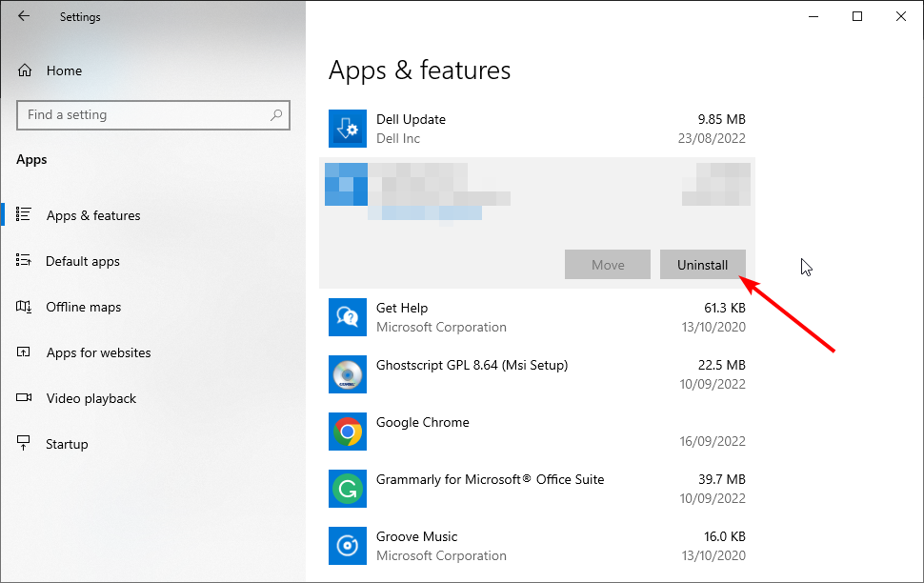924x583 pixels.
Task: Click the greyed-out Move button
Action: (x=608, y=265)
